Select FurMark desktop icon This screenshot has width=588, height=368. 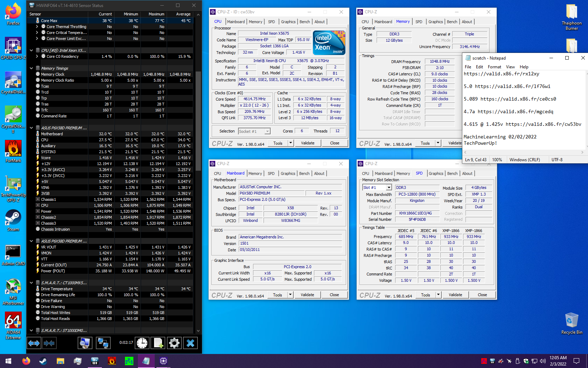(13, 151)
